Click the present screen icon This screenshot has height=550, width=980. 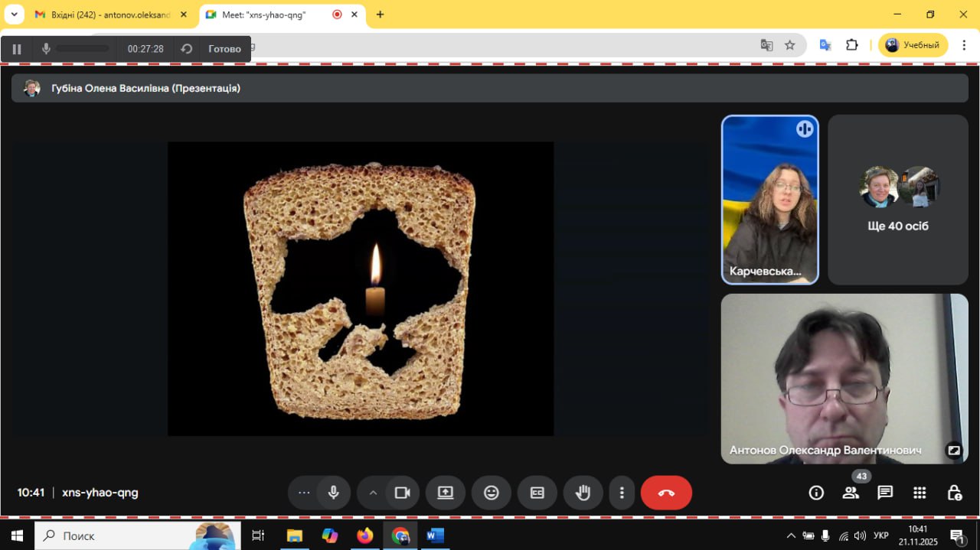pos(446,493)
